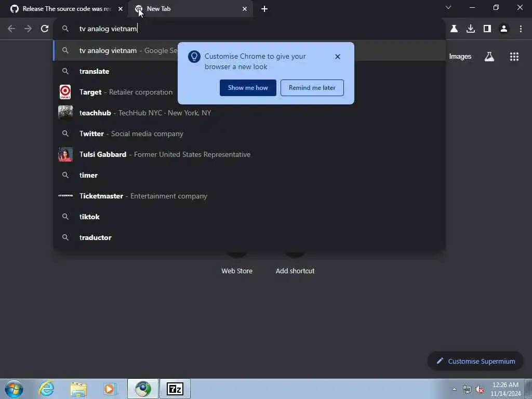The width and height of the screenshot is (532, 399).
Task: Open the taskbar clock and date
Action: [505, 389]
